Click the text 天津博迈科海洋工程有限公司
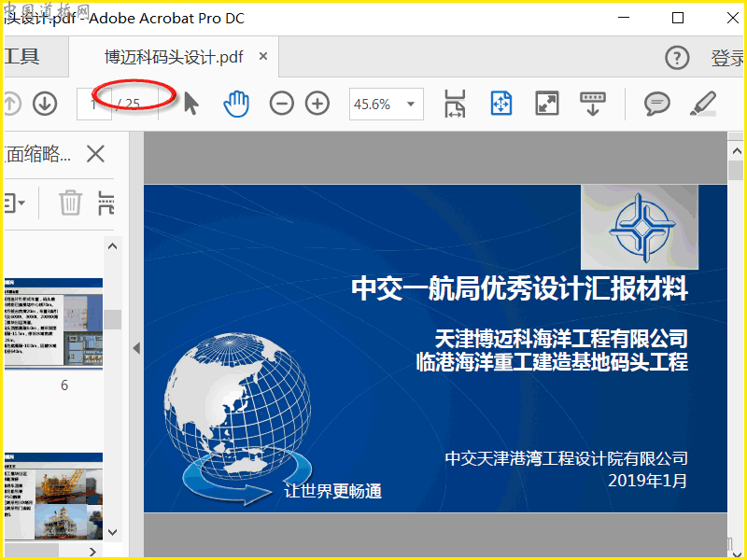The width and height of the screenshot is (747, 560). 561,339
